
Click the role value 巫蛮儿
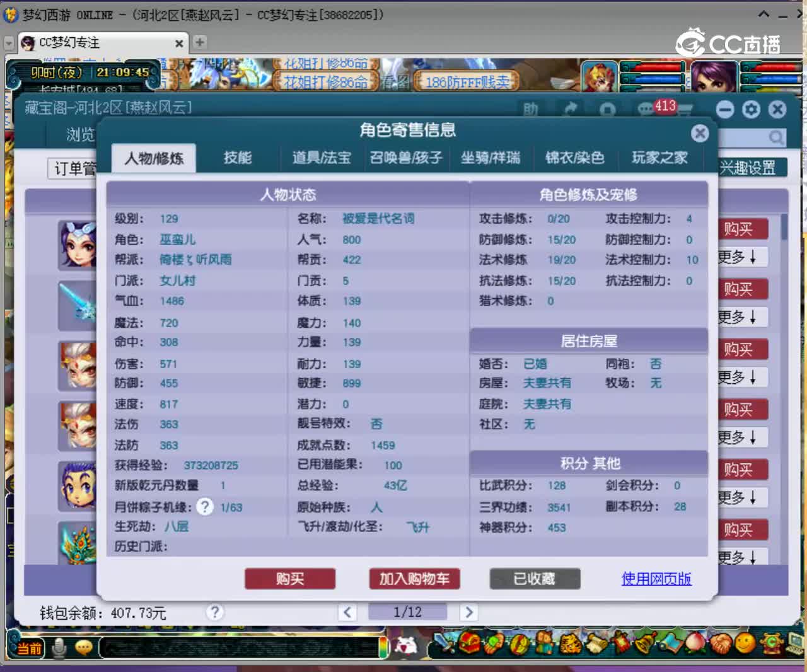178,240
